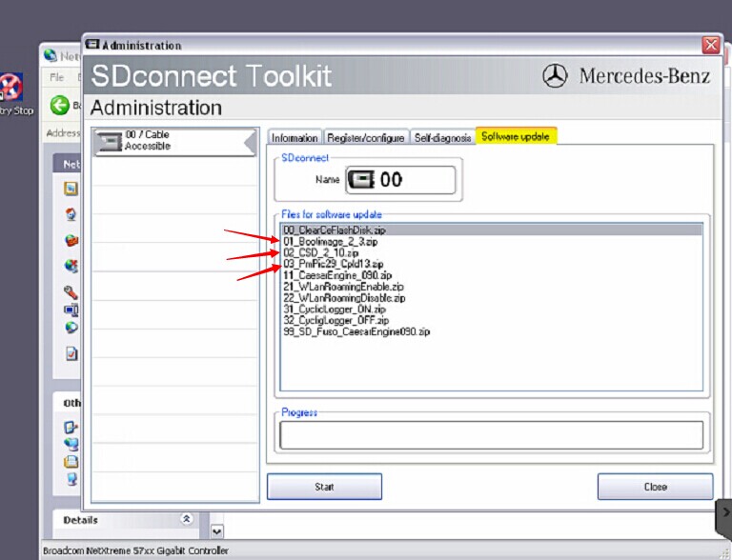This screenshot has width=732, height=560.
Task: Close the Administration window with red X
Action: click(x=711, y=46)
